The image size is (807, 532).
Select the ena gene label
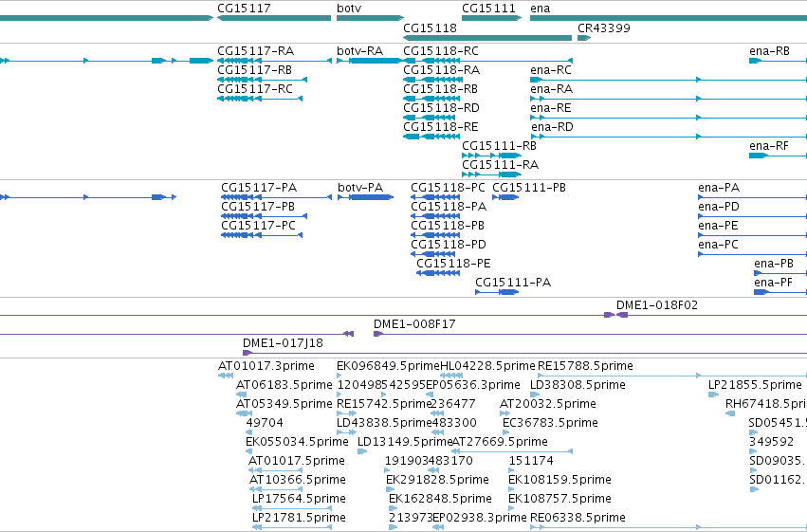tap(540, 9)
